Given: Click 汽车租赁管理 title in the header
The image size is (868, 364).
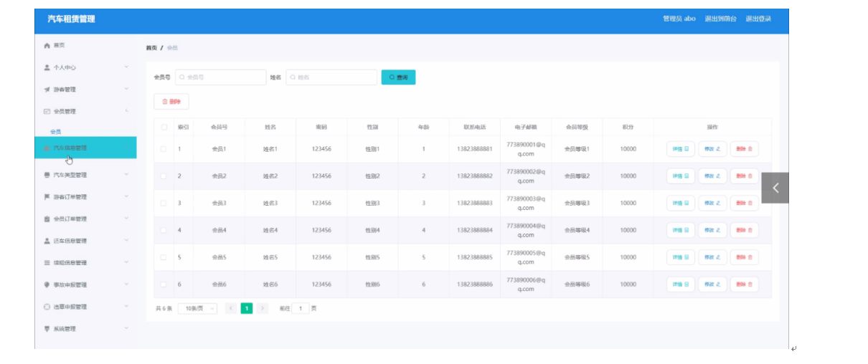Looking at the screenshot, I should coord(71,19).
